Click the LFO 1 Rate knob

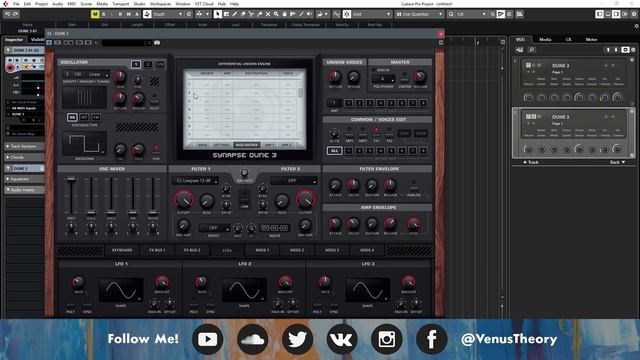point(78,282)
